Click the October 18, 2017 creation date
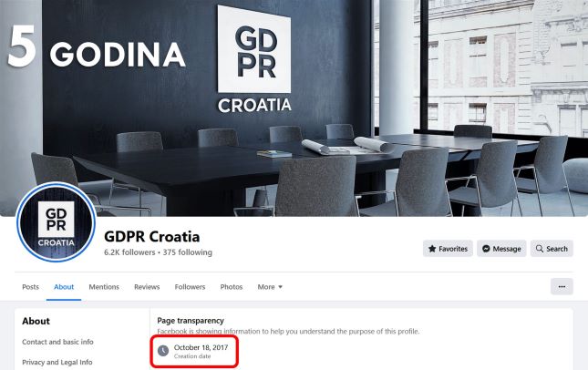 pyautogui.click(x=201, y=347)
